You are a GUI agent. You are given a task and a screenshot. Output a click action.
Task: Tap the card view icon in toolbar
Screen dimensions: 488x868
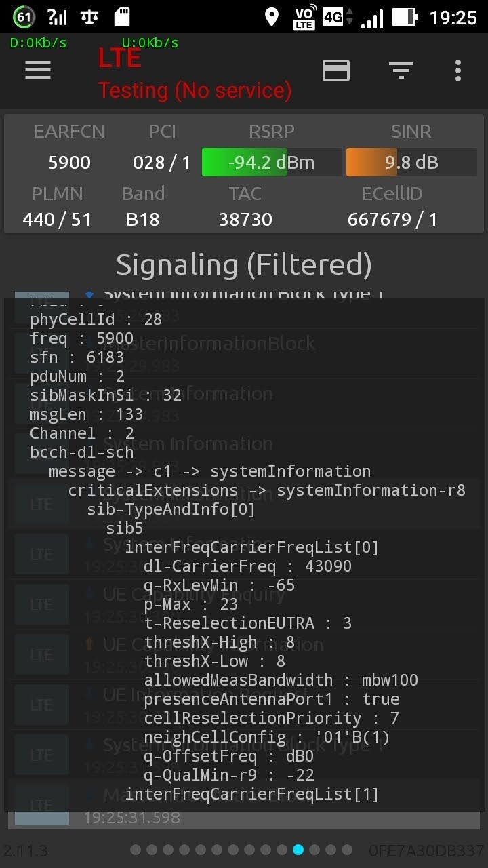pos(336,70)
